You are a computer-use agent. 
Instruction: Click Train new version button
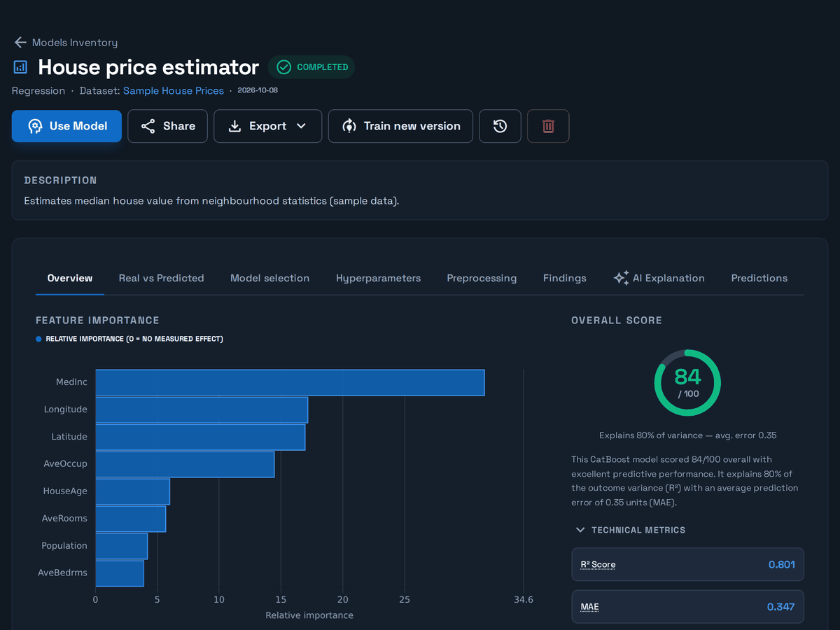coord(400,126)
